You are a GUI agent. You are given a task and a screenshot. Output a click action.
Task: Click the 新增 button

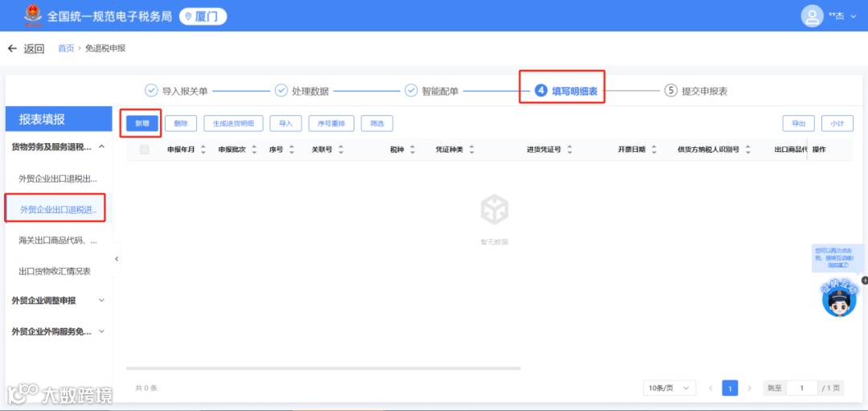click(x=142, y=124)
